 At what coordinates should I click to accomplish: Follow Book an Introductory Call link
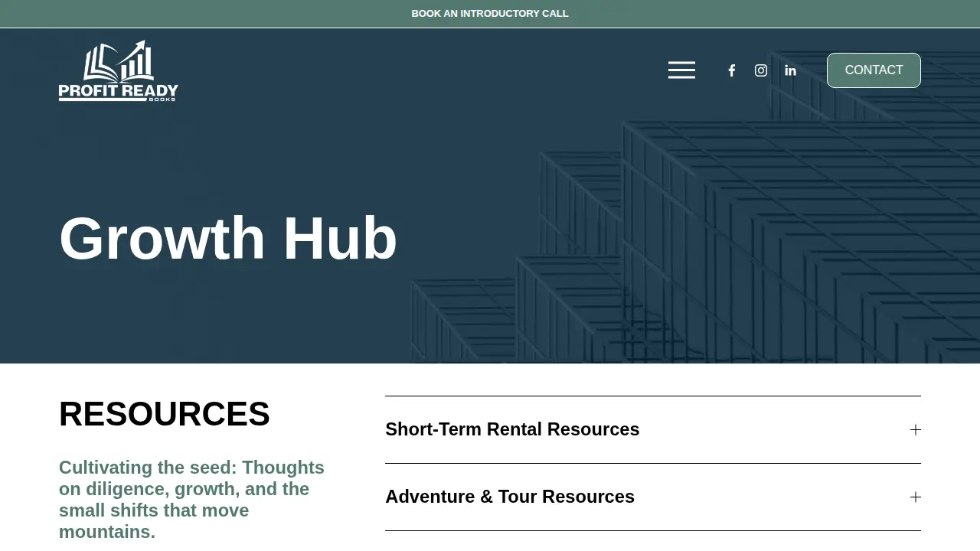click(490, 14)
